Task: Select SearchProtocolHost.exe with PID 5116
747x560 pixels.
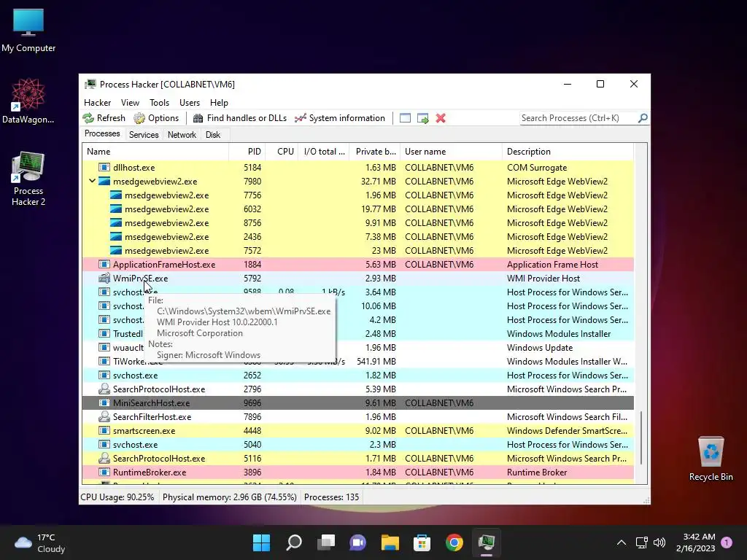Action: (357, 458)
